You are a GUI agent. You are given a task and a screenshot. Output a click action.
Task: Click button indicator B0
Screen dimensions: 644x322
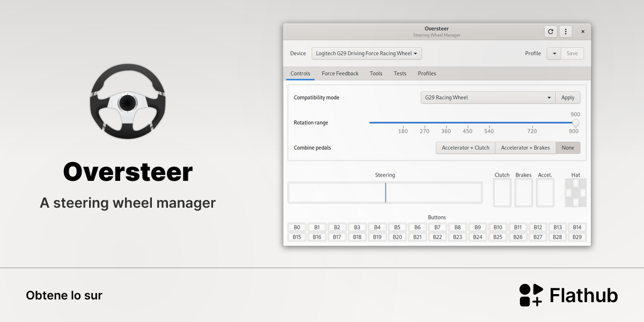(297, 228)
